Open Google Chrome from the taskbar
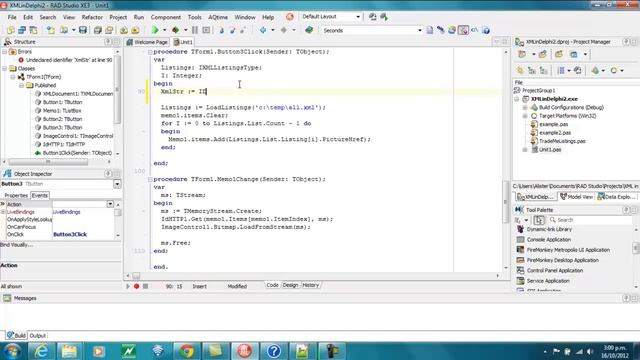 [x=187, y=351]
